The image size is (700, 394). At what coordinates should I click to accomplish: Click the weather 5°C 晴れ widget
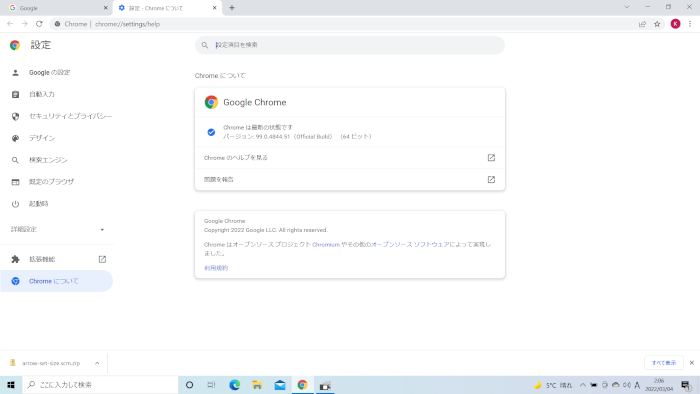click(x=553, y=385)
